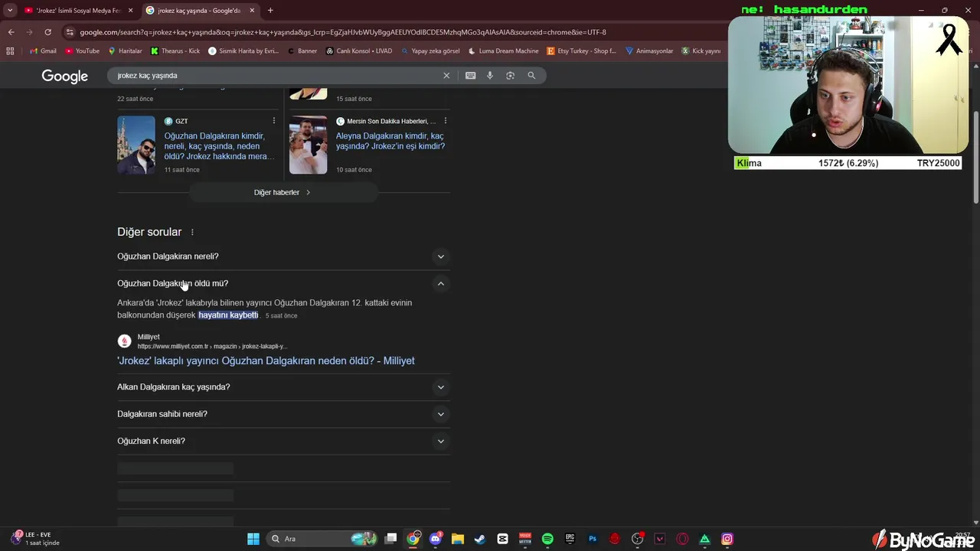The image size is (980, 551).
Task: Click the Milliyet source name
Action: [149, 337]
